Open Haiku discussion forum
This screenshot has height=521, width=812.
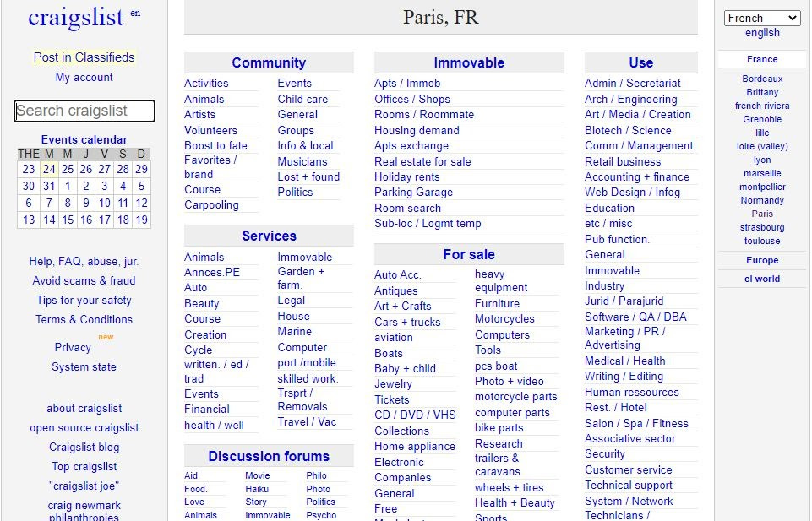tap(257, 489)
